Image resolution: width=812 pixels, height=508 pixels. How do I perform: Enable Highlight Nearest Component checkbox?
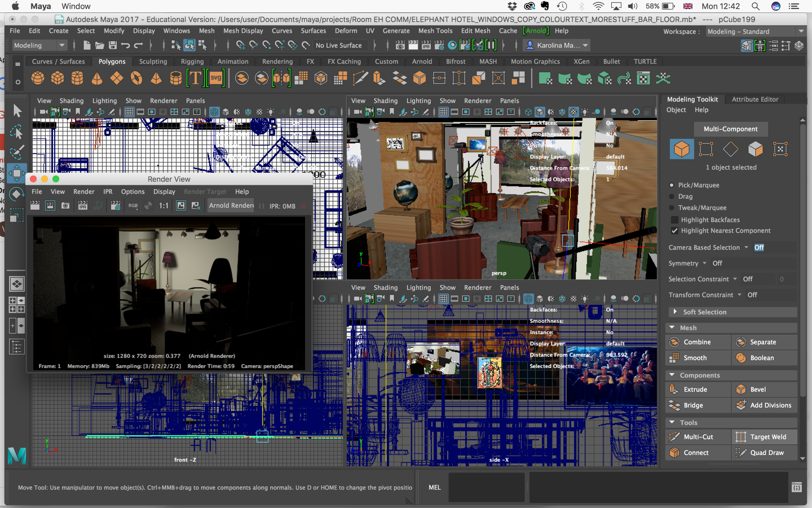[673, 230]
